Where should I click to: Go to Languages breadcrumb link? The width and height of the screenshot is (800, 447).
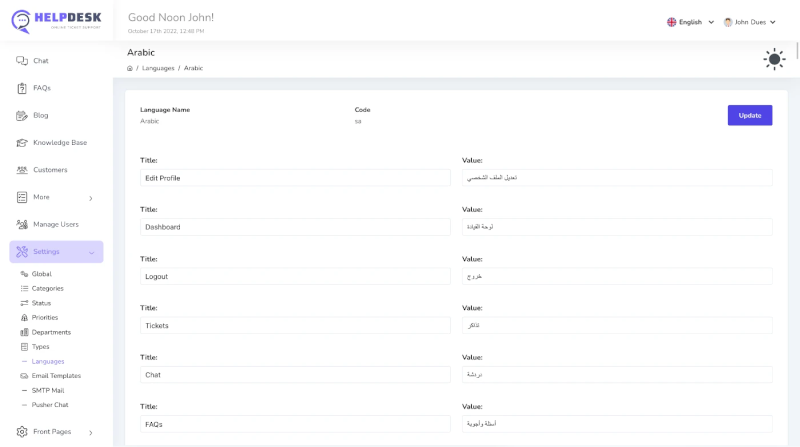pyautogui.click(x=158, y=68)
